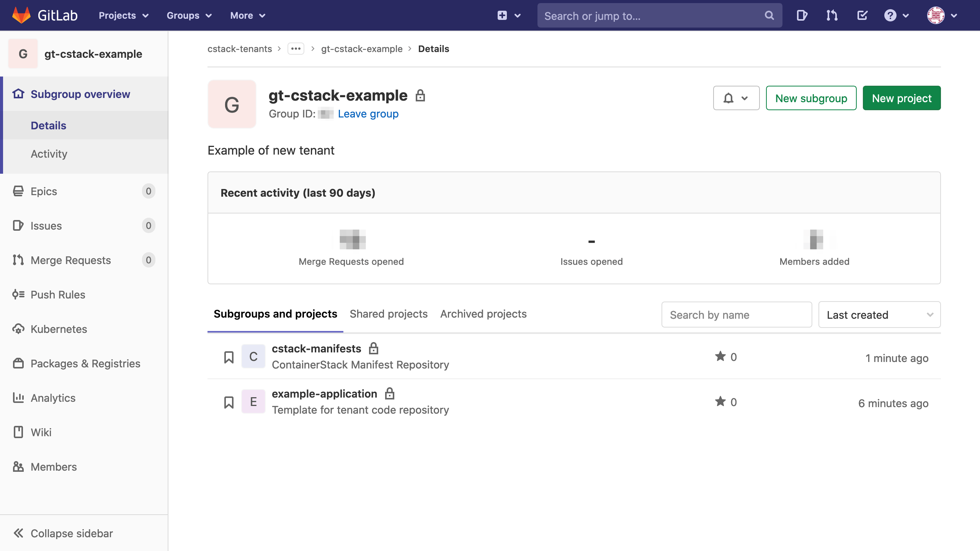This screenshot has width=980, height=551.
Task: Click the Search by name field
Action: pos(736,315)
